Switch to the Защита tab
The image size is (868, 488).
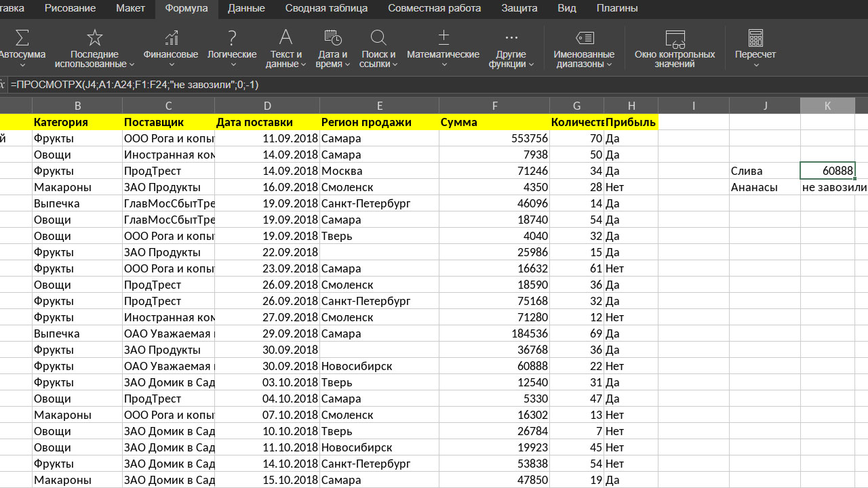coord(519,9)
